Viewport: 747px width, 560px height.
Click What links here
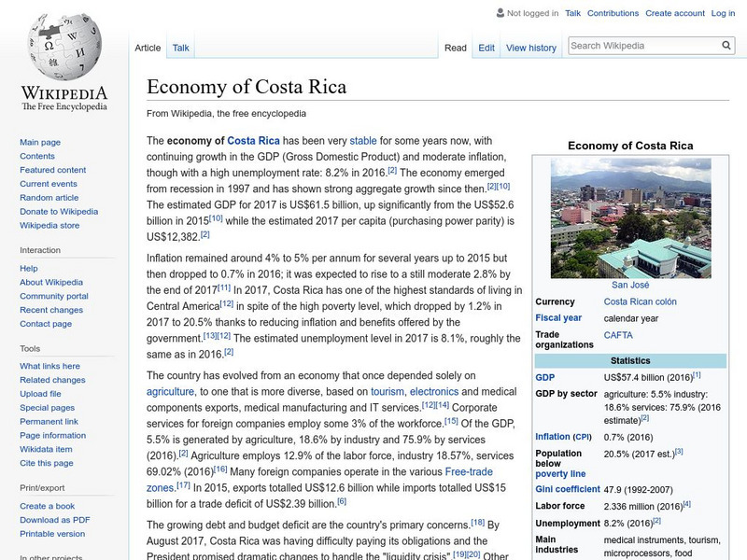49,366
